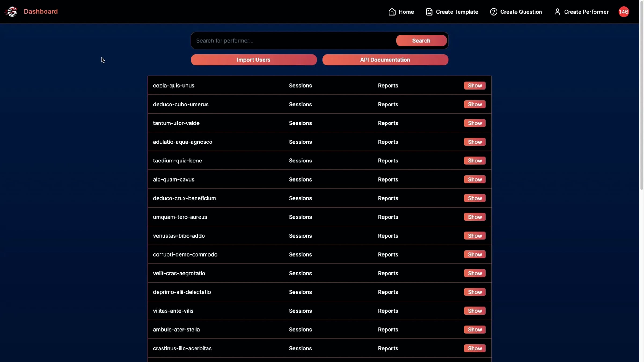This screenshot has width=644, height=362.
Task: Click the Dashboard logo icon
Action: (x=11, y=12)
